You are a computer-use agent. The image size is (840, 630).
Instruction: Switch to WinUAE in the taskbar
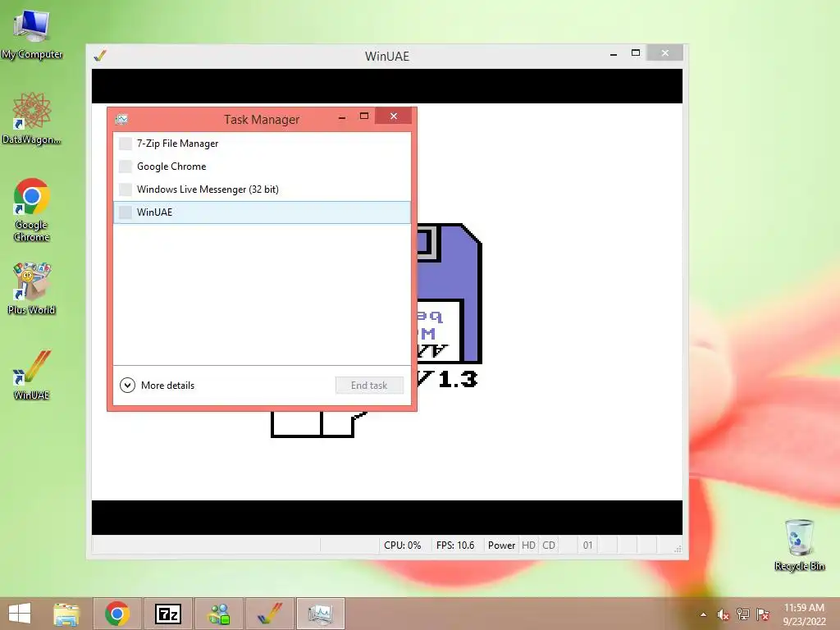[269, 614]
